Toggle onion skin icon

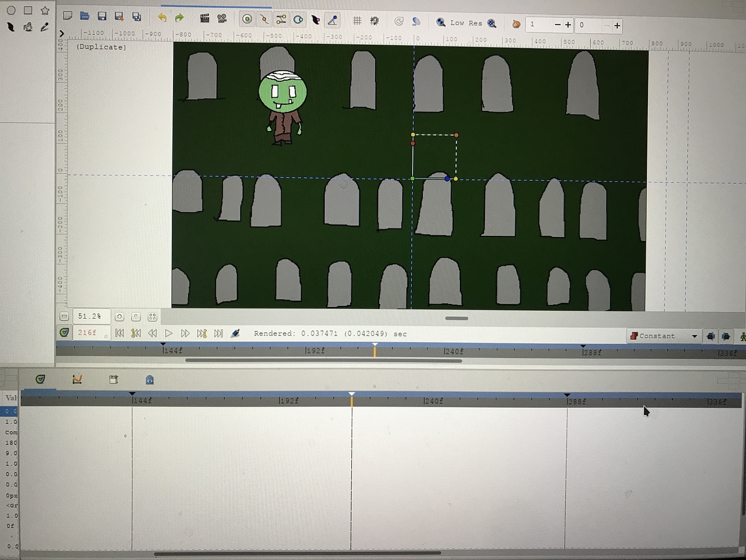tap(516, 24)
